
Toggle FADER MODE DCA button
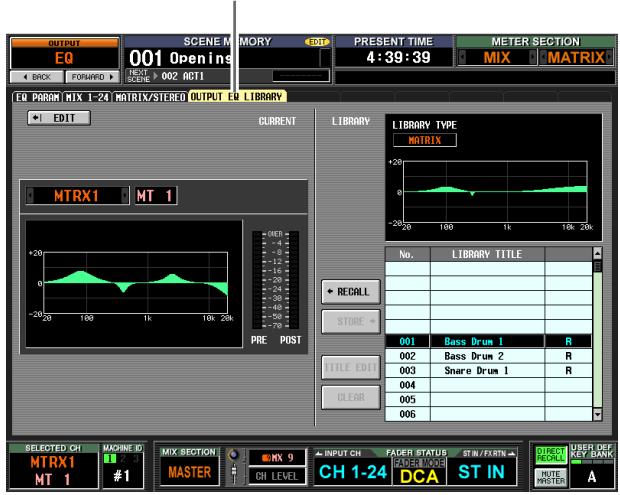[419, 471]
